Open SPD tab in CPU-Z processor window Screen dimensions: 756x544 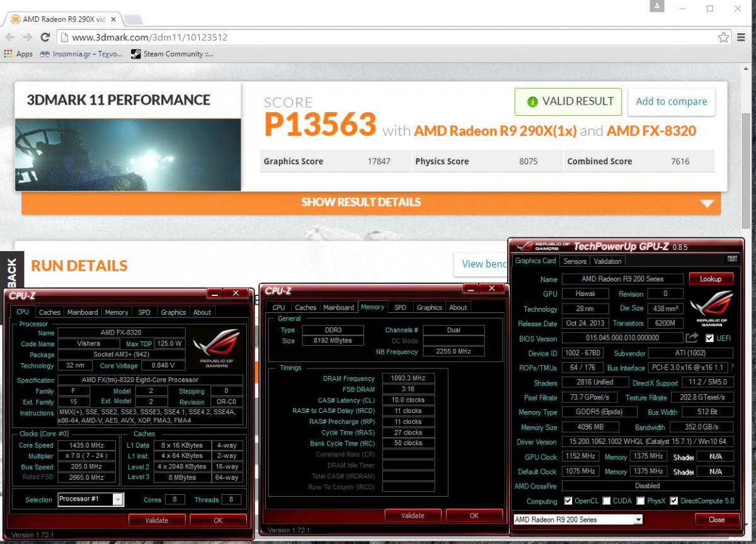click(x=144, y=312)
